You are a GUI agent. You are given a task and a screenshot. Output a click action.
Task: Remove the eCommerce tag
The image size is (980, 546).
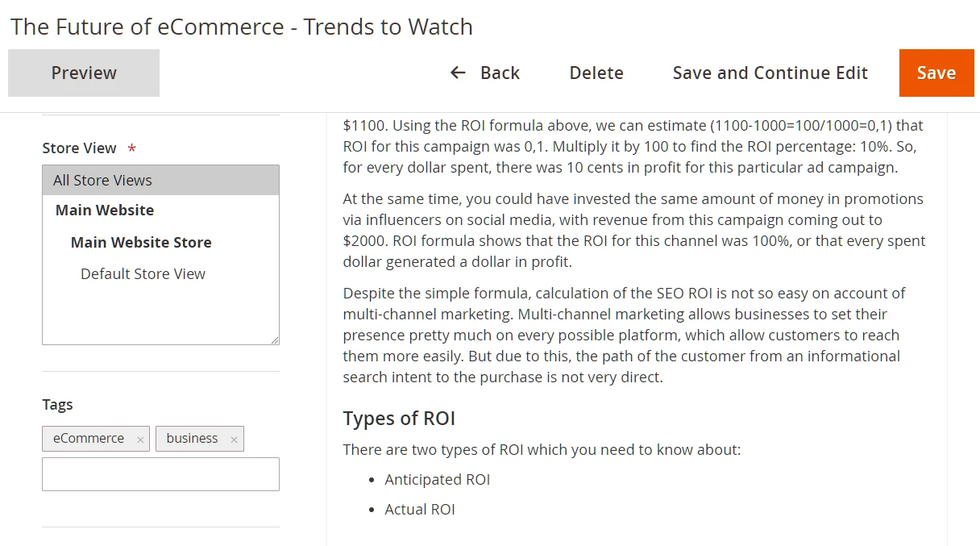coord(140,440)
